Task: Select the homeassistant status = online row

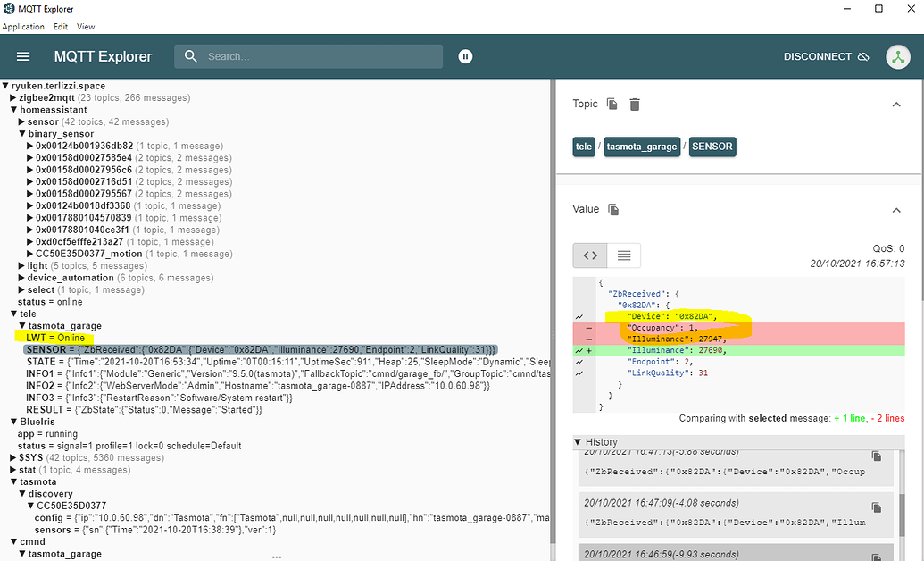Action: [x=50, y=301]
